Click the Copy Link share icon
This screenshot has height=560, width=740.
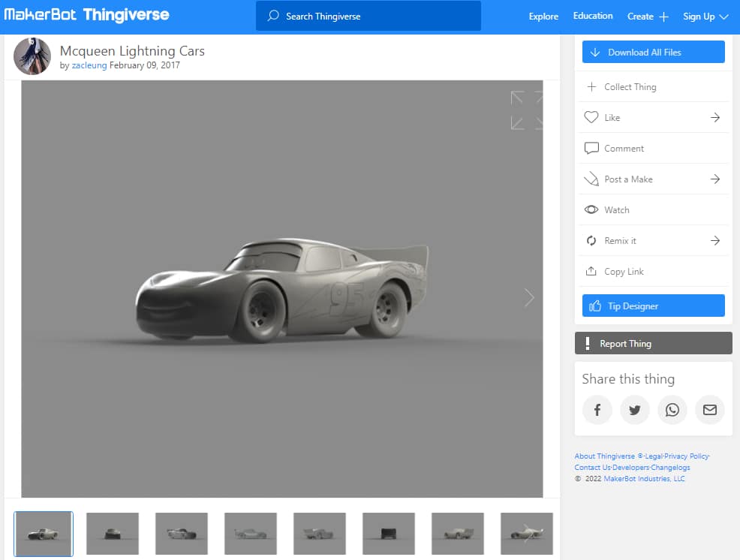pyautogui.click(x=591, y=271)
